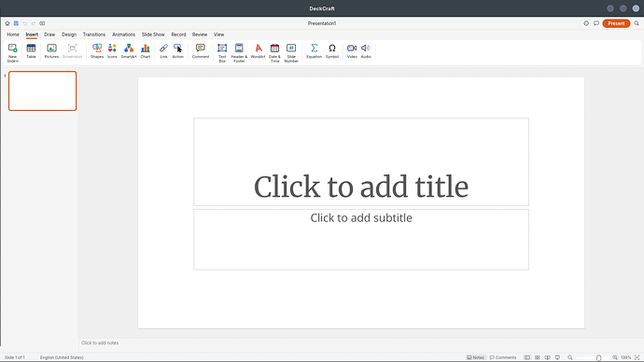Open the Transitions tab
Screen dimensions: 644x362
94,35
